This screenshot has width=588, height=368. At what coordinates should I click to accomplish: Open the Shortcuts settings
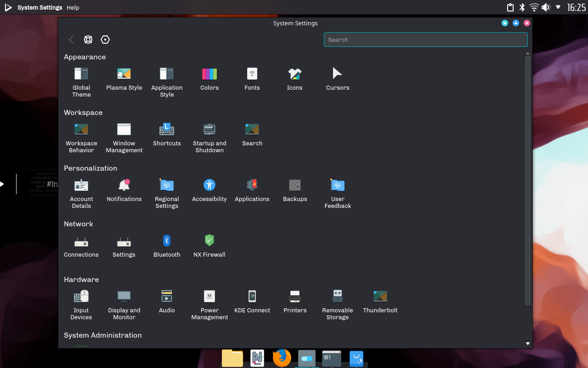tap(167, 133)
